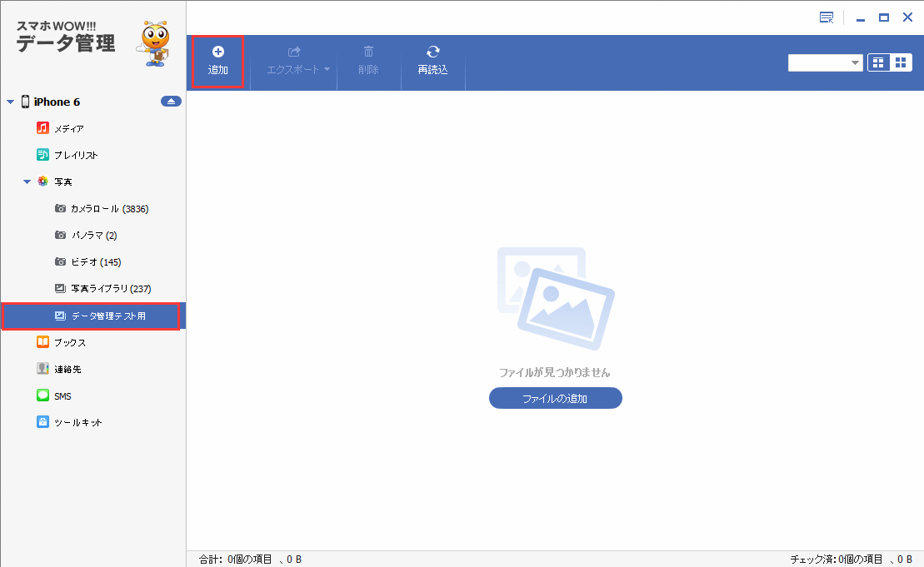
Task: Click the 追加 (Add) toolbar button
Action: coord(217,62)
